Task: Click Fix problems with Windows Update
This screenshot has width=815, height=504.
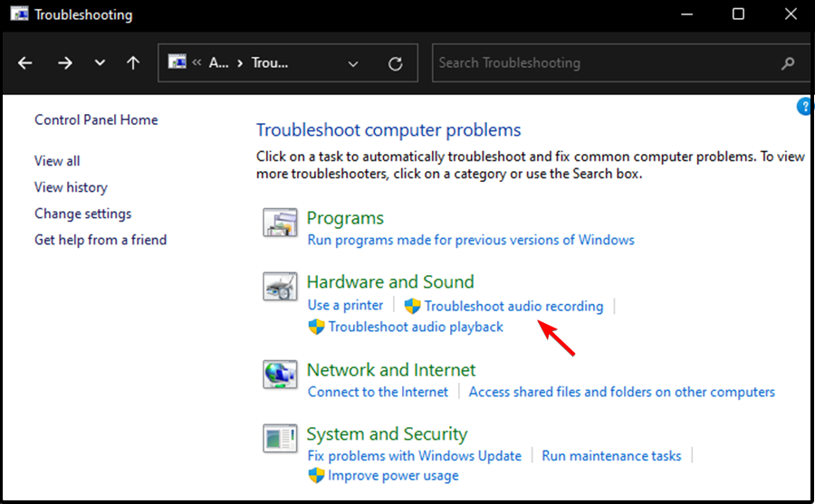Action: 415,456
